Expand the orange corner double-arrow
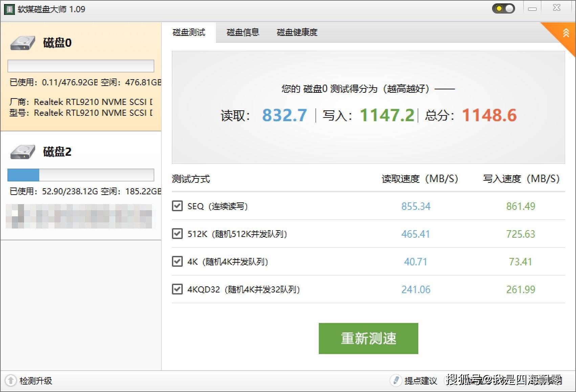The height and width of the screenshot is (392, 576). point(566,33)
